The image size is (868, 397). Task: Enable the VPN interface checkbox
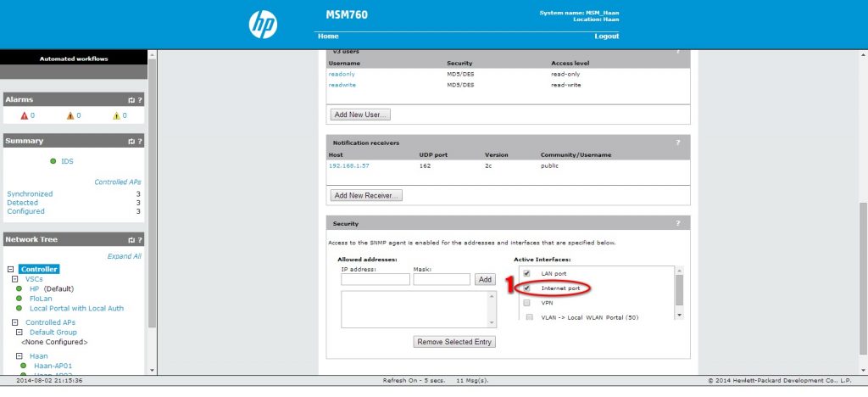(x=527, y=303)
